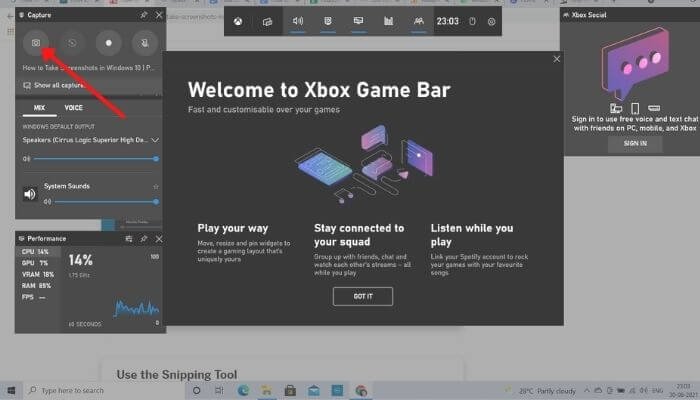Open File Explorer from the taskbar

click(267, 391)
